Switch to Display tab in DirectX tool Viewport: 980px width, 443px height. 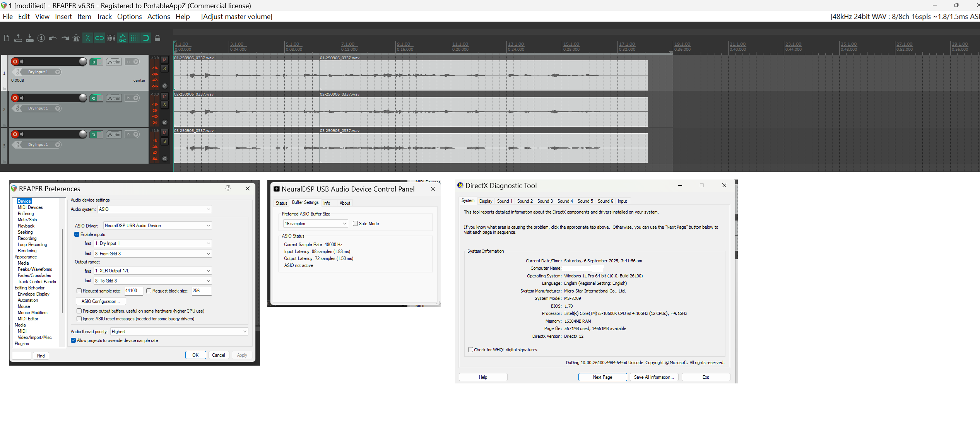pos(486,201)
